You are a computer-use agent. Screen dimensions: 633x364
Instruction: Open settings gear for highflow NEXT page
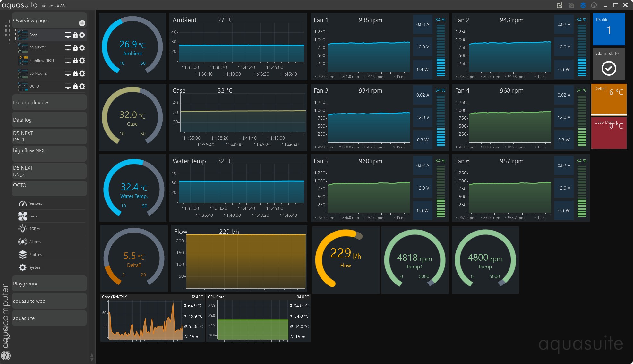point(82,61)
